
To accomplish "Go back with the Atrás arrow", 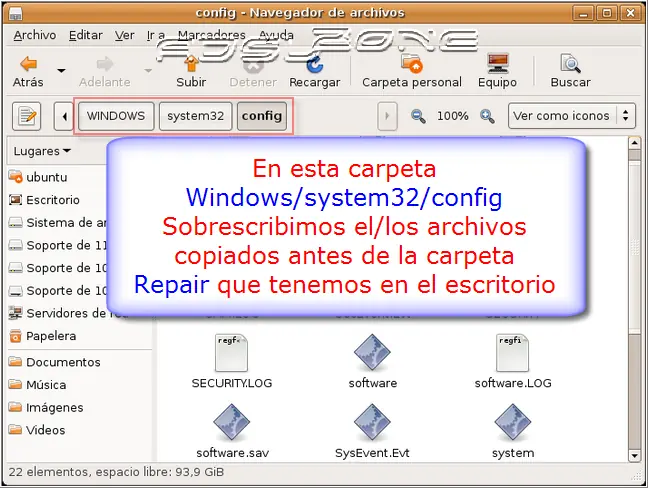I will (28, 71).
